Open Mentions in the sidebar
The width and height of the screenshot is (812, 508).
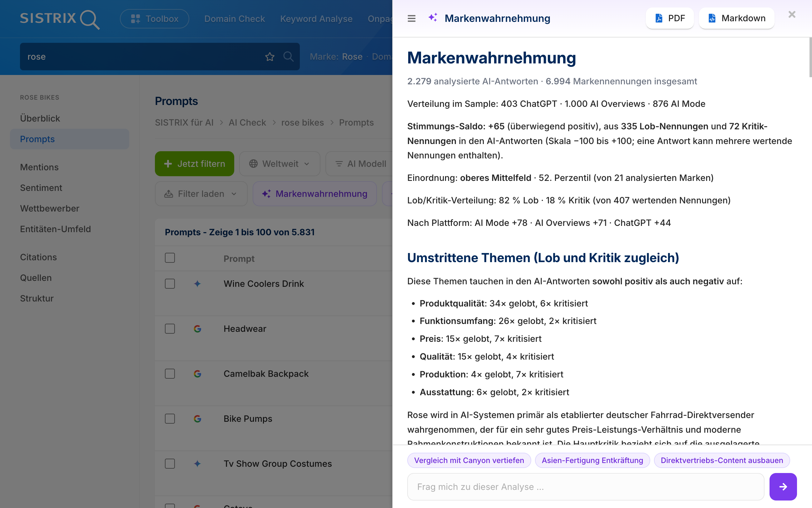pos(70,167)
